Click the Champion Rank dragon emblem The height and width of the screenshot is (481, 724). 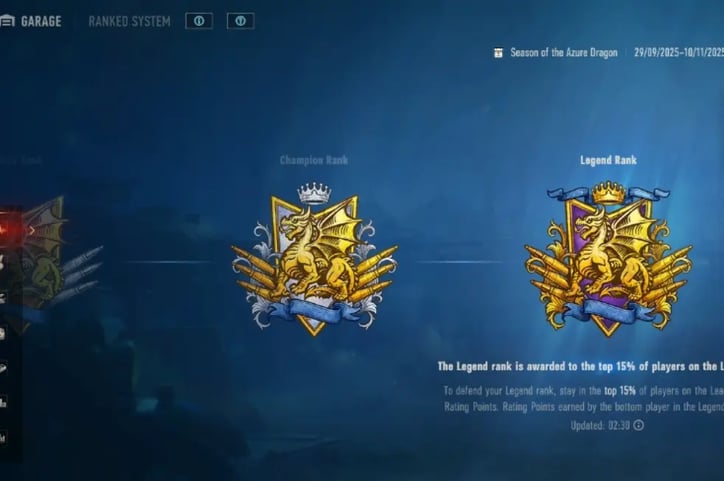point(314,259)
